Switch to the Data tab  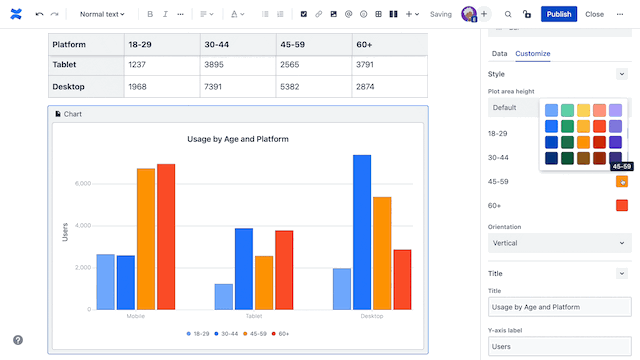click(x=499, y=53)
